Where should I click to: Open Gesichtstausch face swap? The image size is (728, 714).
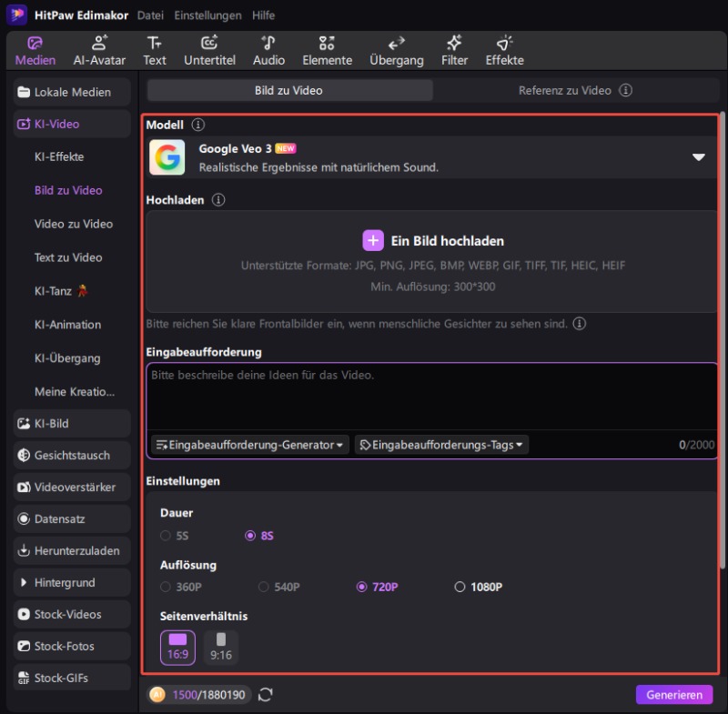[x=72, y=455]
